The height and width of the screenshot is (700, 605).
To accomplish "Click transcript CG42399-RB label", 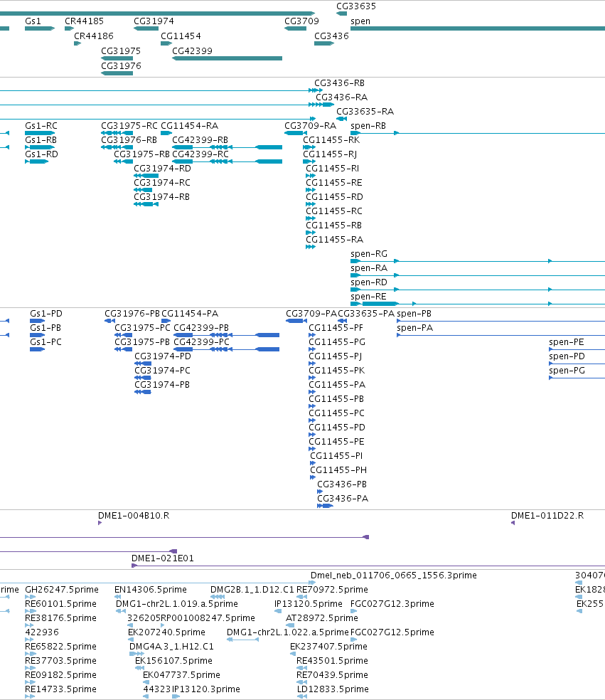I will tap(200, 140).
